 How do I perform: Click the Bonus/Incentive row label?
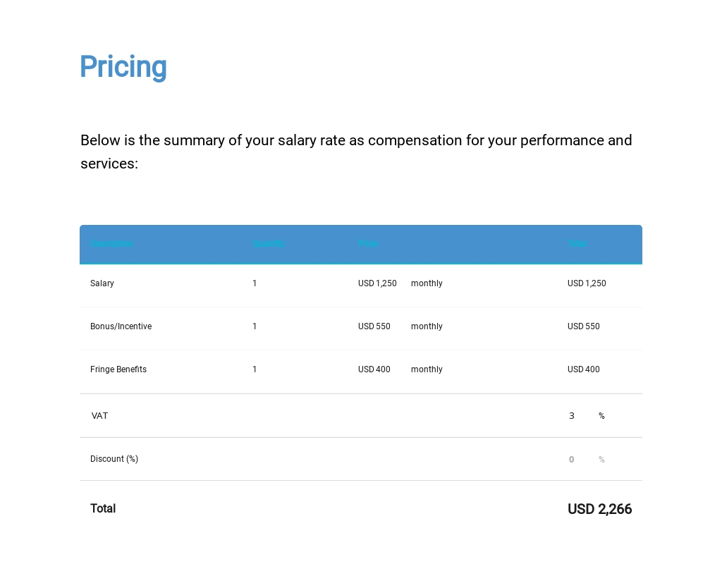[121, 326]
